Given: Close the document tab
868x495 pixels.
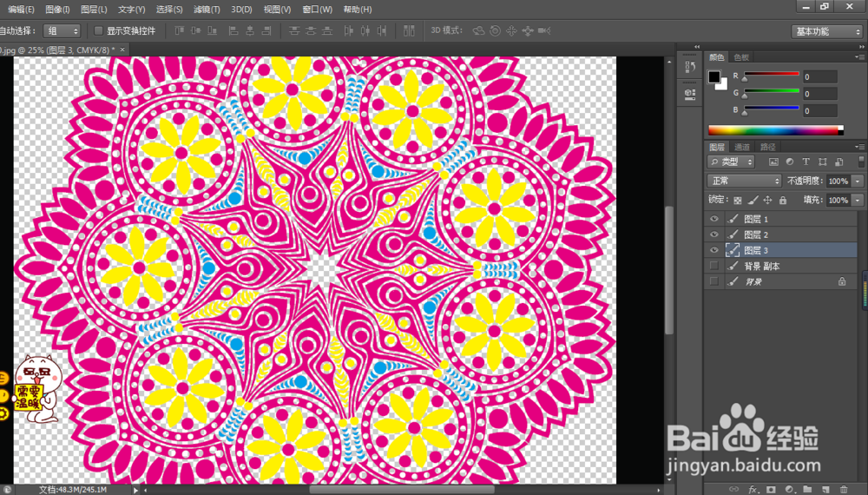Looking at the screenshot, I should 123,49.
